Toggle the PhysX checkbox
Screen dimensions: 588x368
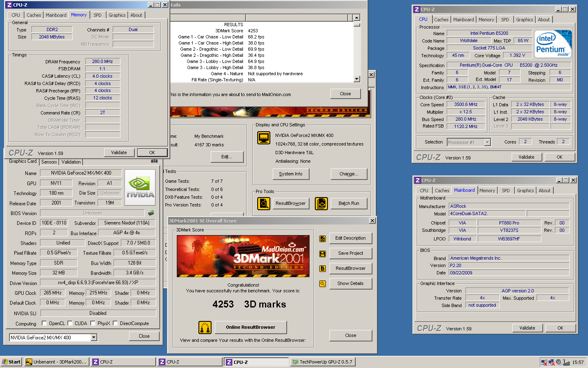pos(93,323)
